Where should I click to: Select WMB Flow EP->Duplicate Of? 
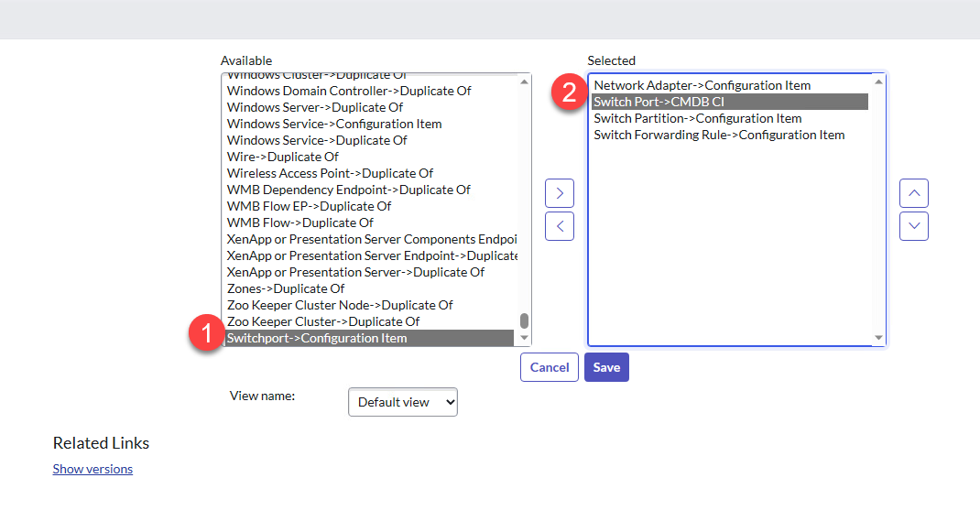click(369, 206)
